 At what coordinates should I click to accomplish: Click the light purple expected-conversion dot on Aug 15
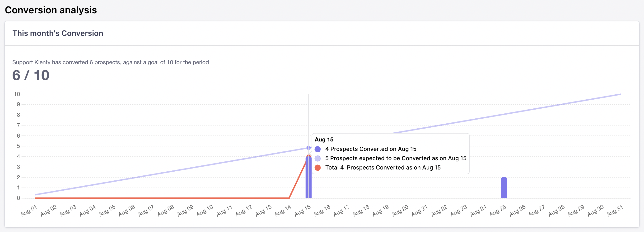(x=308, y=148)
